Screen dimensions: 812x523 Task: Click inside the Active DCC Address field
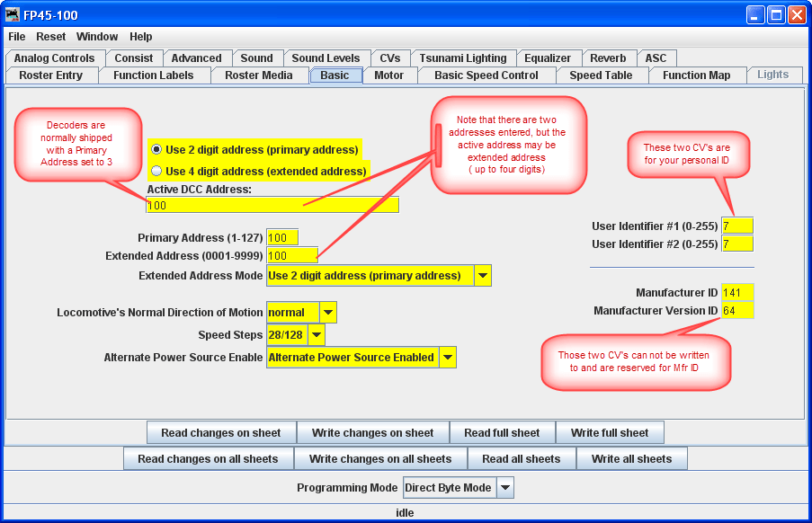pos(270,205)
